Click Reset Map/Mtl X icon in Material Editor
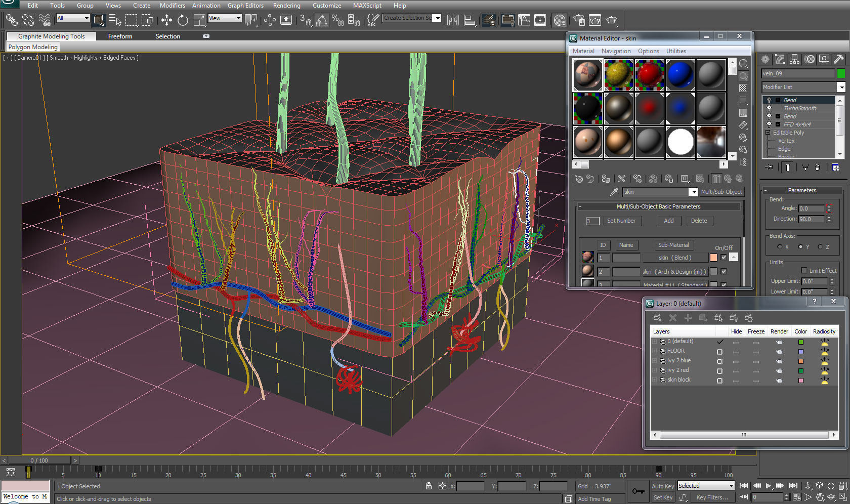850x504 pixels. coord(622,179)
